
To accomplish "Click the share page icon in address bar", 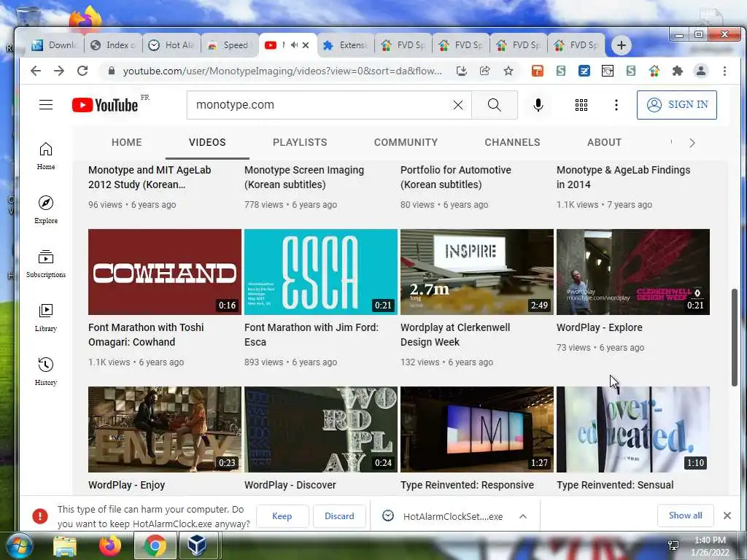I will coord(484,71).
